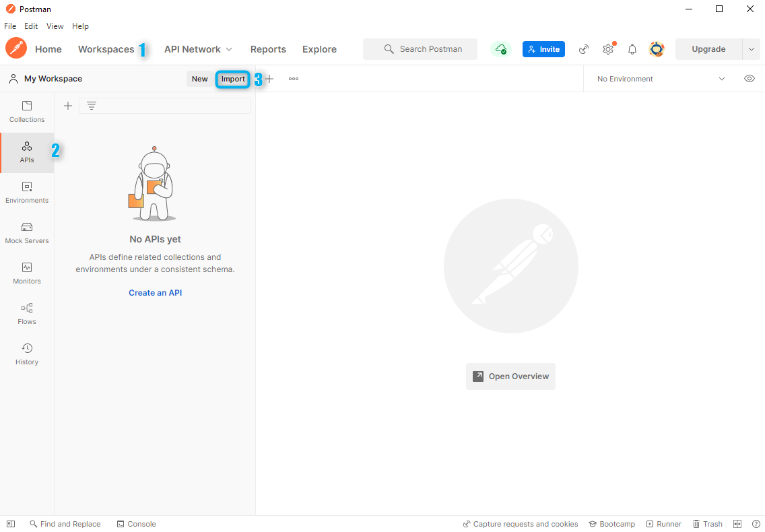Open the Collections sidebar tab
765x532 pixels.
pos(27,112)
